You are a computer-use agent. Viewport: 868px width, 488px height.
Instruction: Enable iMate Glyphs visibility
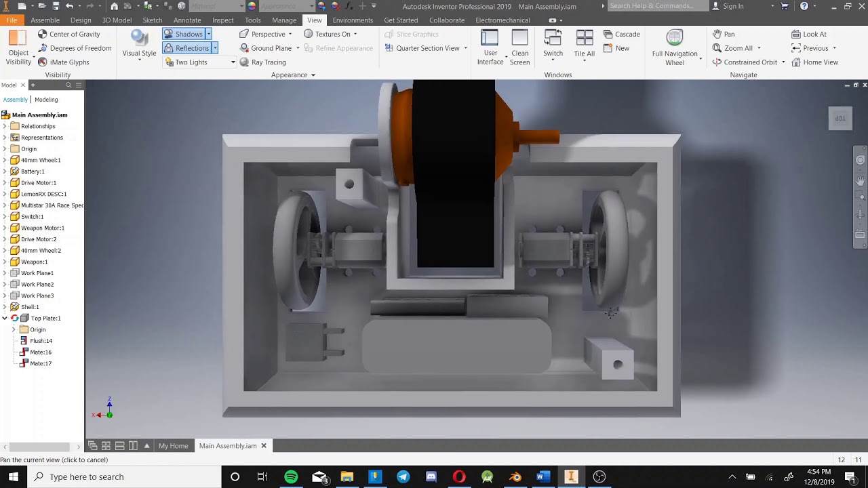point(63,62)
